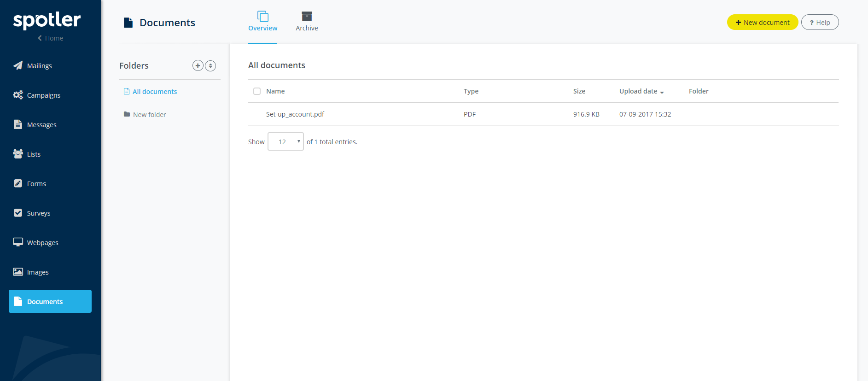Open Lists via people icon
The image size is (868, 381).
click(x=18, y=154)
